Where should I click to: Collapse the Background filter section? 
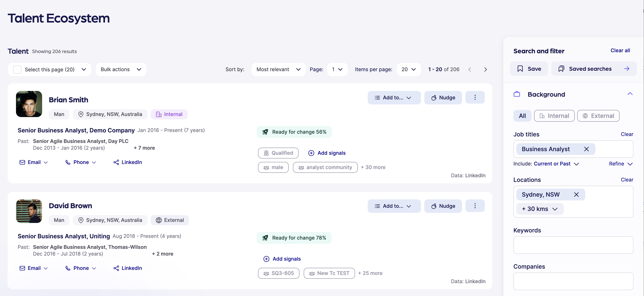(x=630, y=94)
